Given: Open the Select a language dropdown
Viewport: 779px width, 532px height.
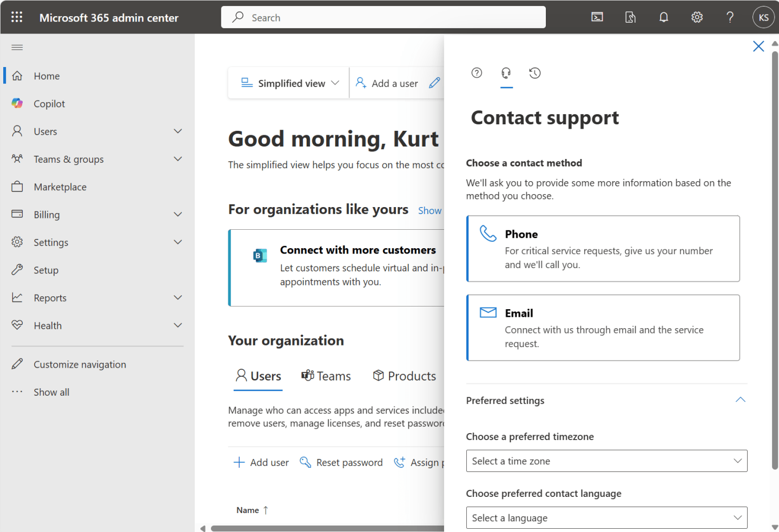Looking at the screenshot, I should 606,517.
